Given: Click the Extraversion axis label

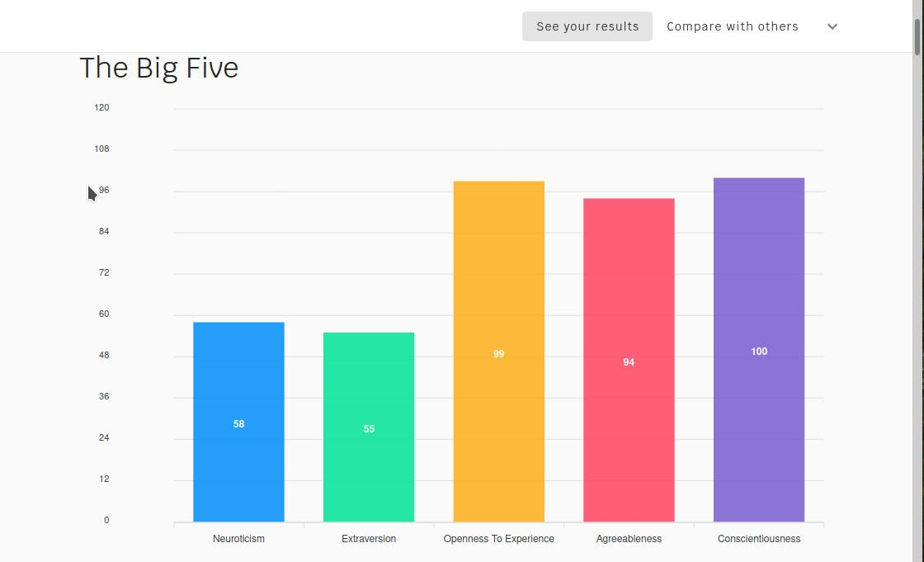Looking at the screenshot, I should [369, 538].
